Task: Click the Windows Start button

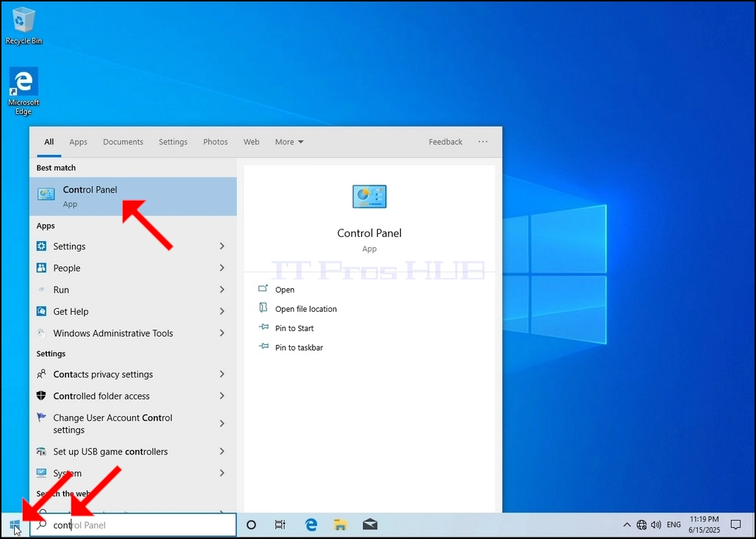Action: (x=15, y=524)
